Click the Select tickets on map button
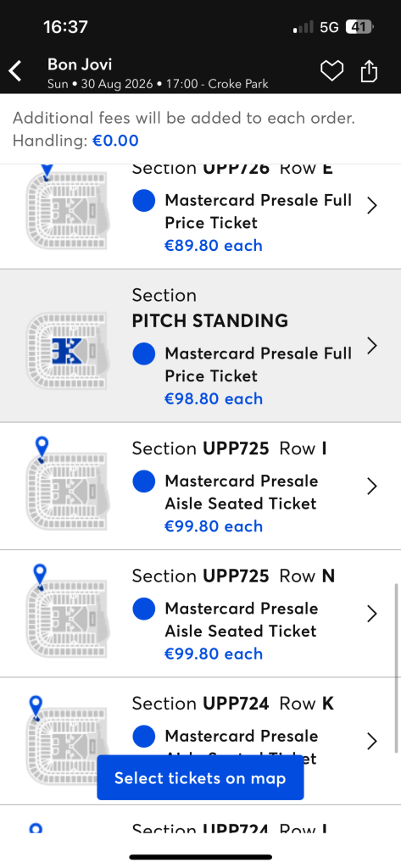The height and width of the screenshot is (868, 401). 200,778
